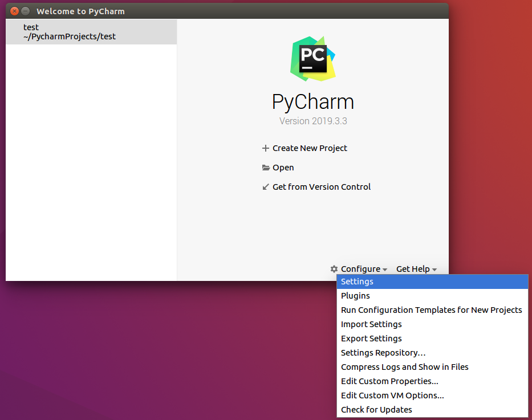The image size is (532, 420).
Task: Choose Export Settings menu entry
Action: tap(432, 339)
